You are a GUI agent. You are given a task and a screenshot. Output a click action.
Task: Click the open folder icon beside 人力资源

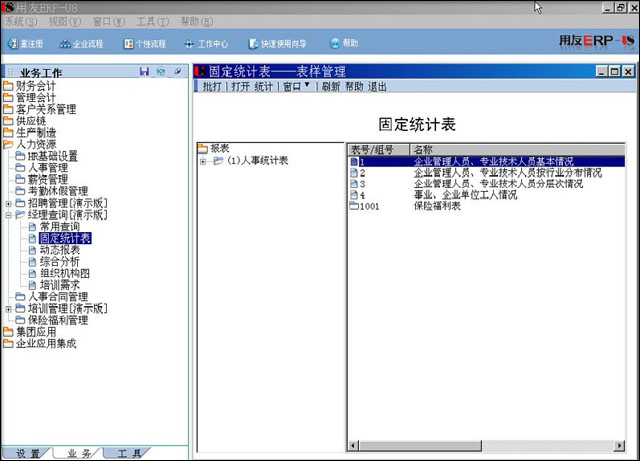click(8, 144)
